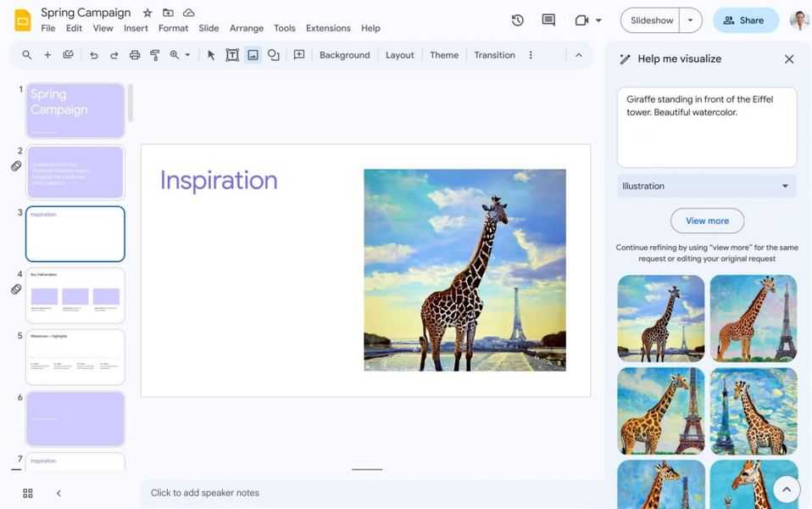Select the shape tool icon
Screen dimensions: 812x509
click(x=274, y=55)
